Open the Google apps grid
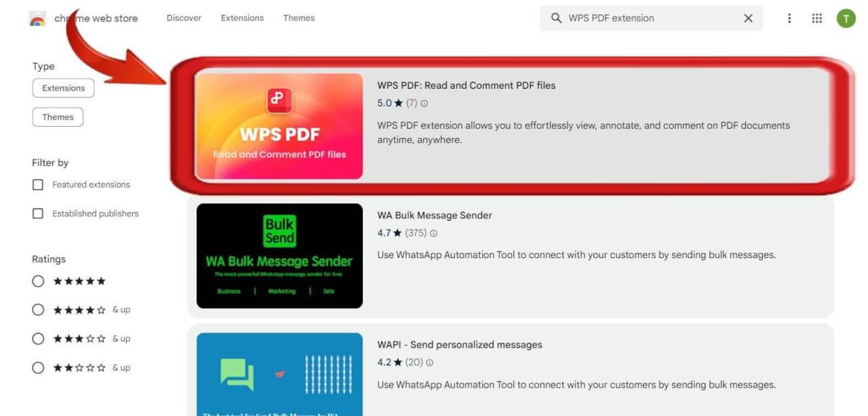 (817, 18)
